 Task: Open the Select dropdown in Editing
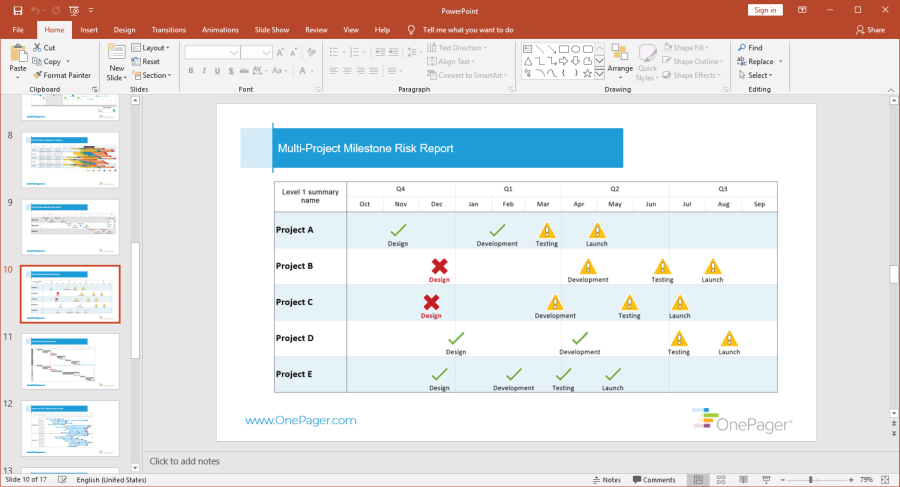coord(755,75)
